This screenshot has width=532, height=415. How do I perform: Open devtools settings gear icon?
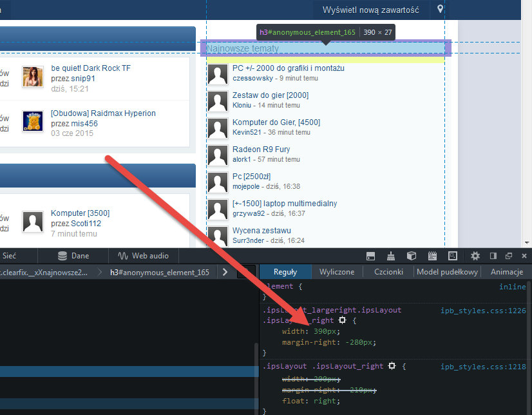[x=475, y=256]
